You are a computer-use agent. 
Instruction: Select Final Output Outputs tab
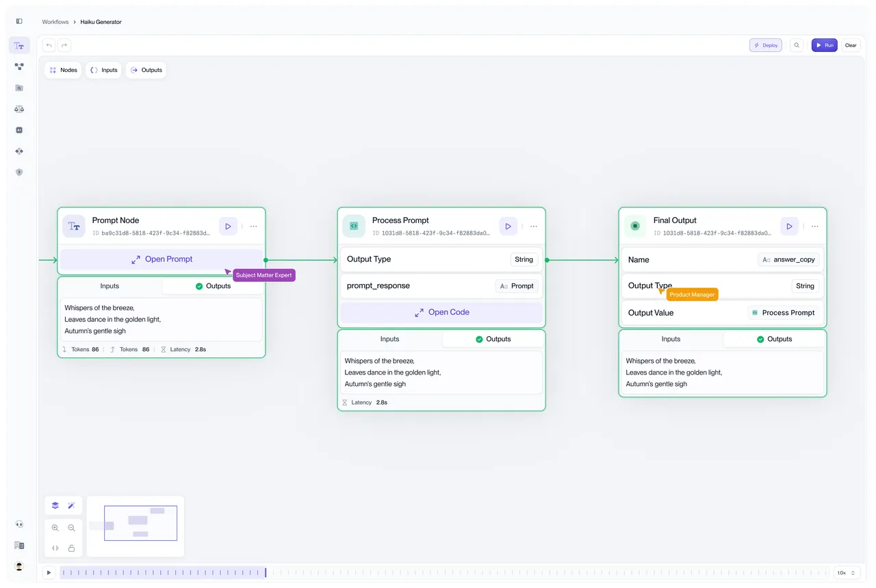click(774, 339)
